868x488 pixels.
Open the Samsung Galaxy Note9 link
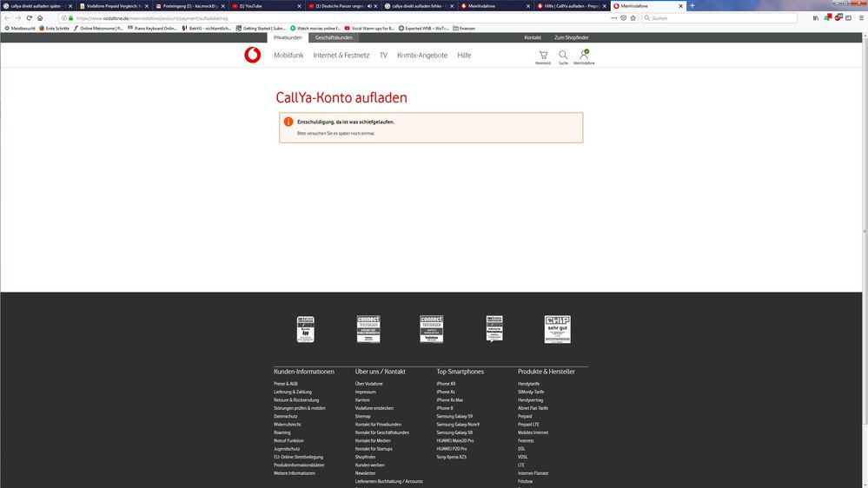pyautogui.click(x=458, y=425)
